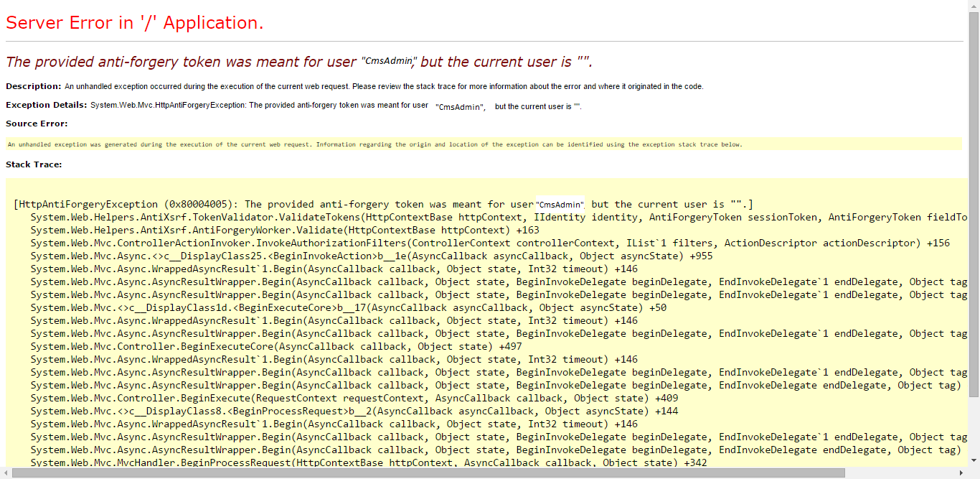Click the horizontal scrollbar left arrow
The height and width of the screenshot is (479, 980).
tap(6, 473)
